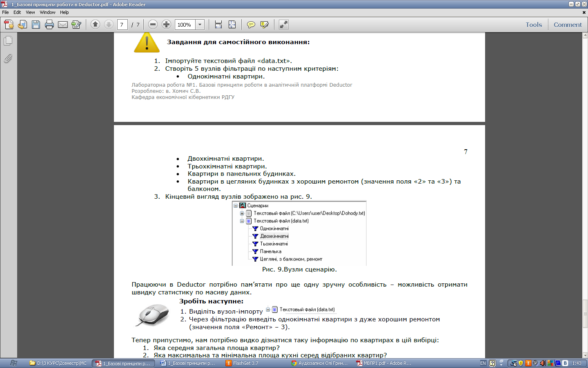The height and width of the screenshot is (368, 588).
Task: Open the sign document pen icon
Action: point(76,25)
